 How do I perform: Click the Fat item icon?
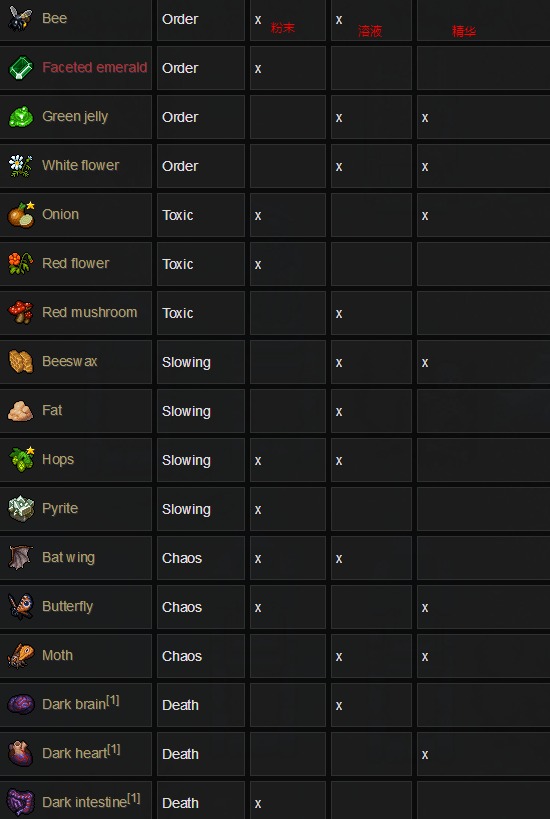[21, 411]
